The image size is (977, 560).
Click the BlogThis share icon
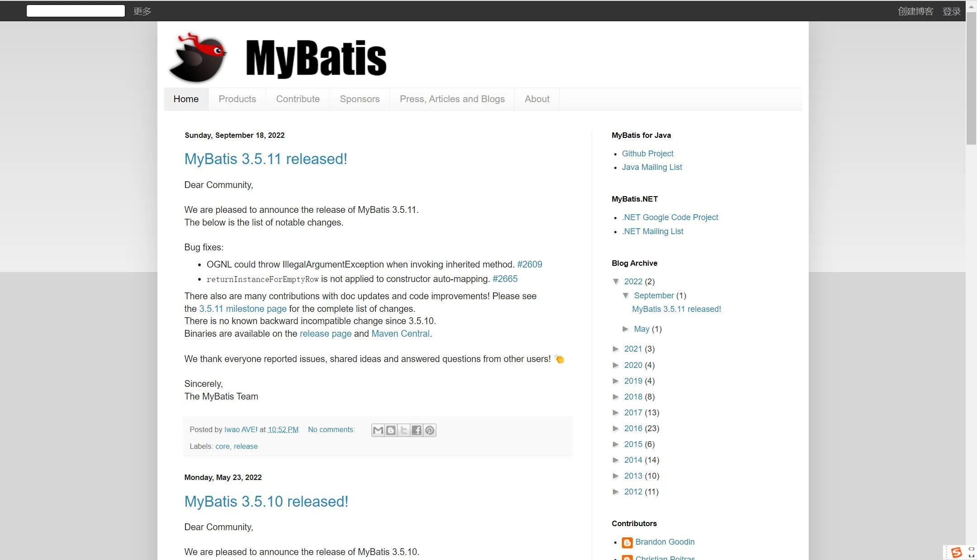point(391,430)
